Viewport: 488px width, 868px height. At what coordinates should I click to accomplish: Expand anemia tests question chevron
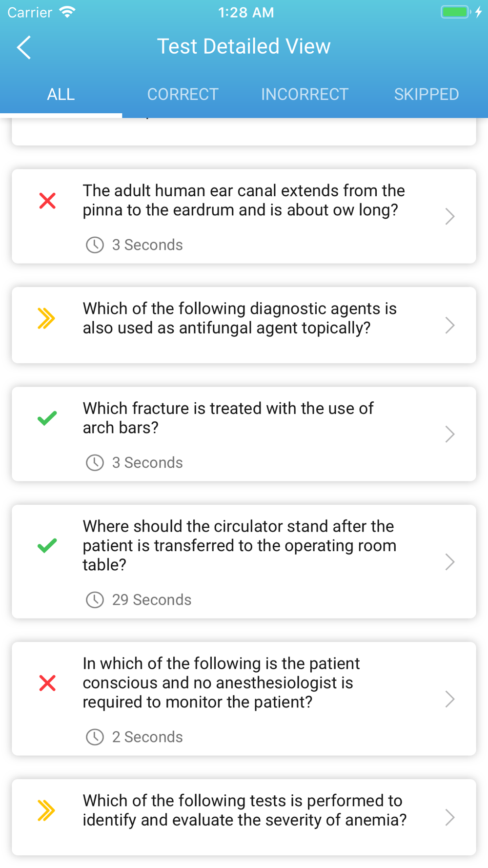click(450, 817)
